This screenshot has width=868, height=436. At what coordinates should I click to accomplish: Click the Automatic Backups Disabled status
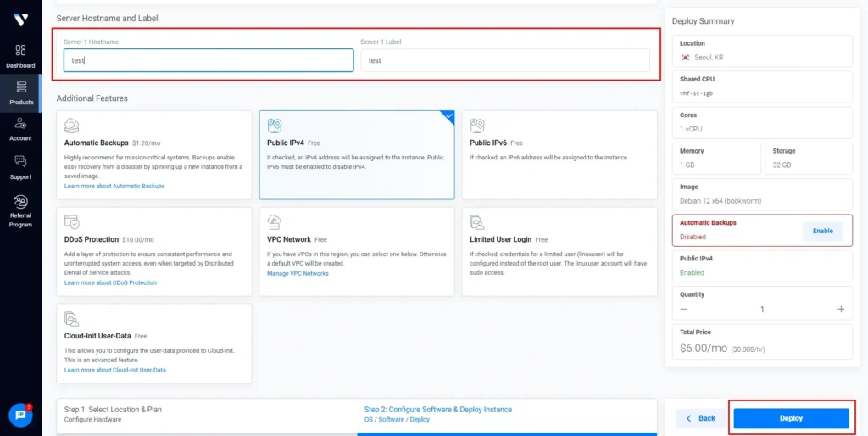[x=693, y=237]
